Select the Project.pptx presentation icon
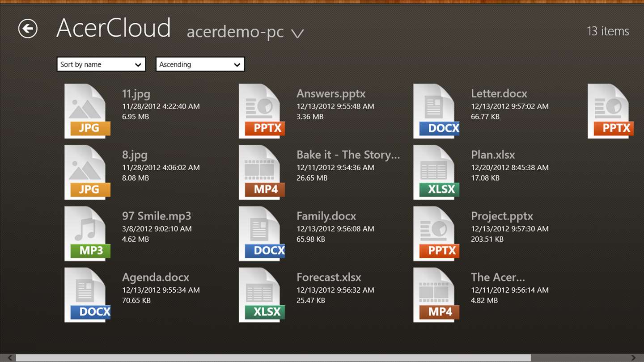The width and height of the screenshot is (644, 362). coord(436,233)
